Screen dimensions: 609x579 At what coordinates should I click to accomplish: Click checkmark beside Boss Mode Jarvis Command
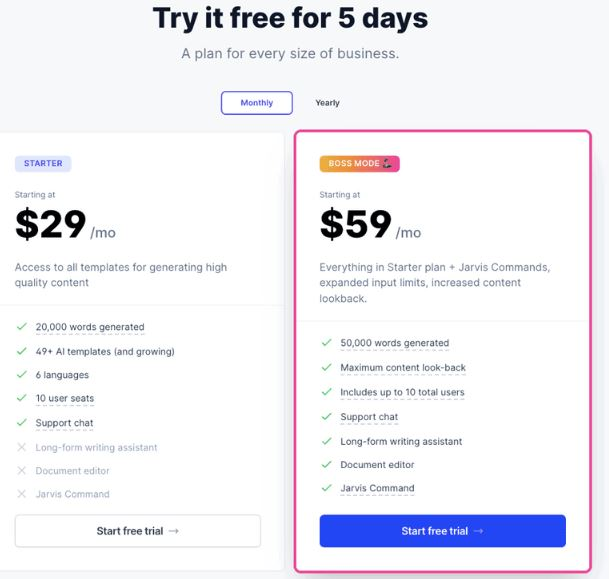[x=327, y=488]
